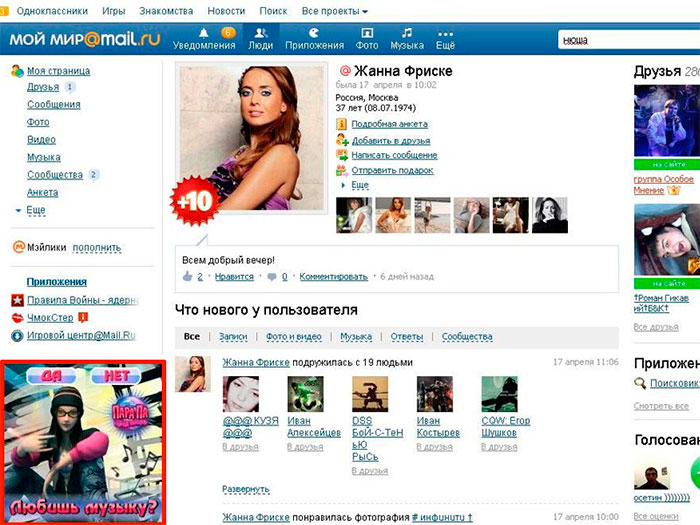Open Поиск in the top bar

pos(273,11)
